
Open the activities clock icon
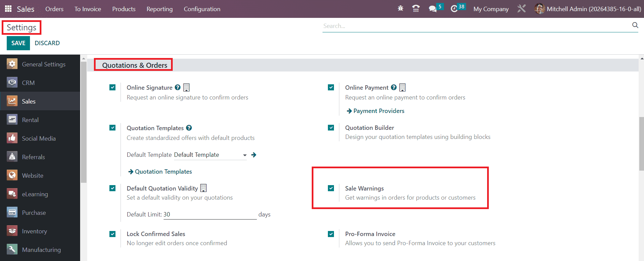click(454, 9)
